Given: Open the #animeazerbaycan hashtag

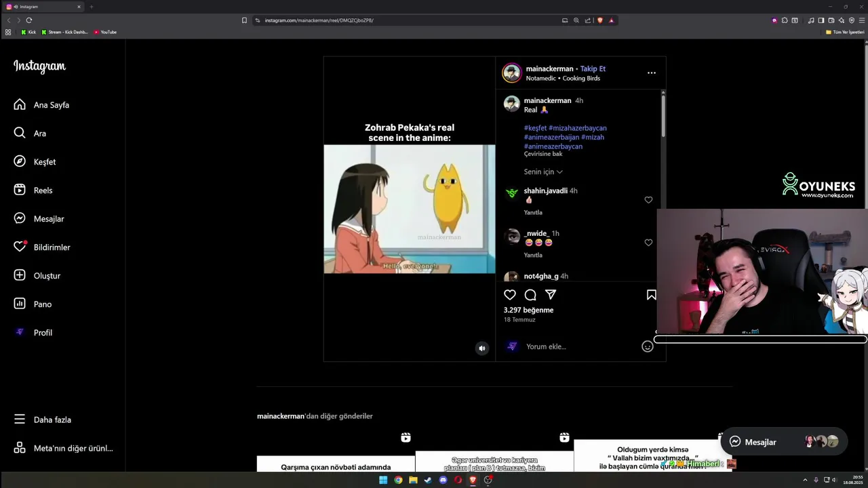Looking at the screenshot, I should tap(553, 146).
